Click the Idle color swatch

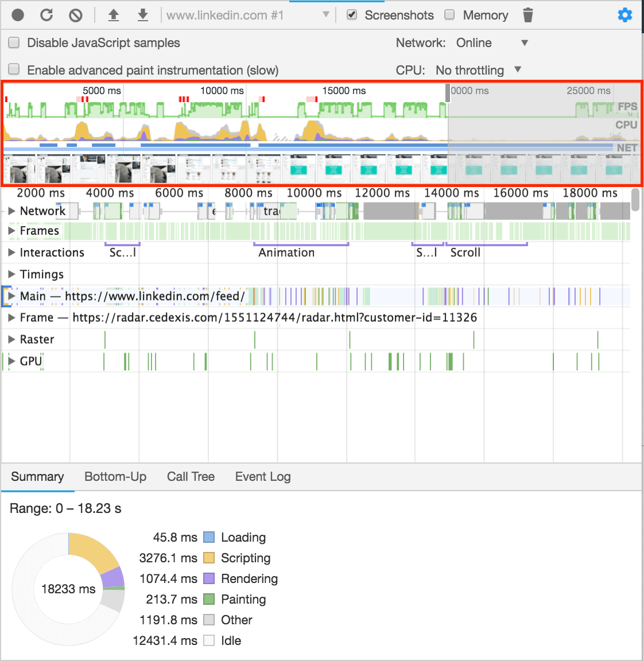[x=209, y=640]
